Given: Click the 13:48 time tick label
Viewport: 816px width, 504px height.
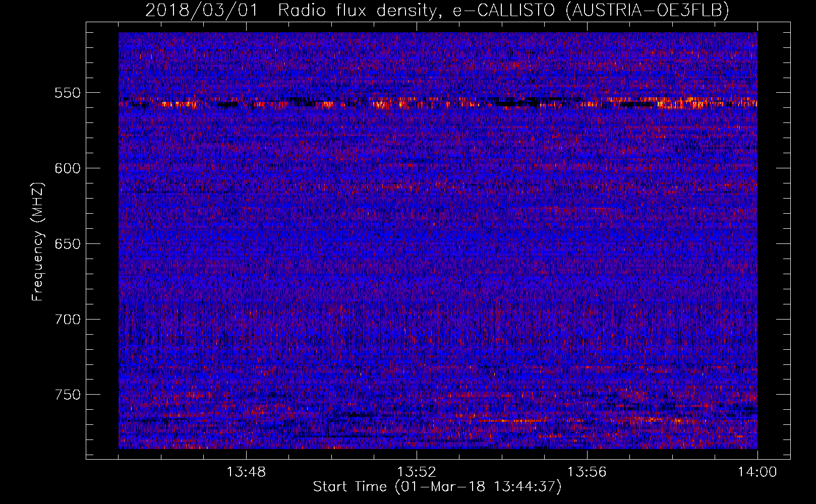Looking at the screenshot, I should (246, 472).
